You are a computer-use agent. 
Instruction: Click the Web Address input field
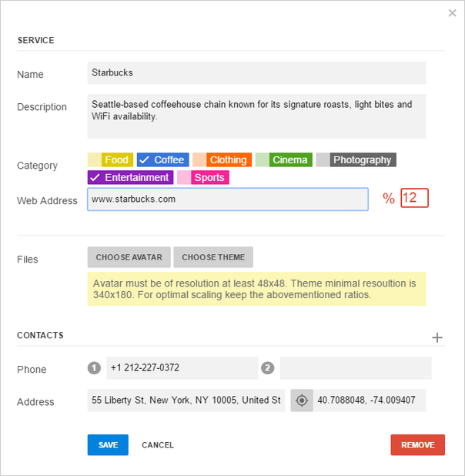[228, 199]
